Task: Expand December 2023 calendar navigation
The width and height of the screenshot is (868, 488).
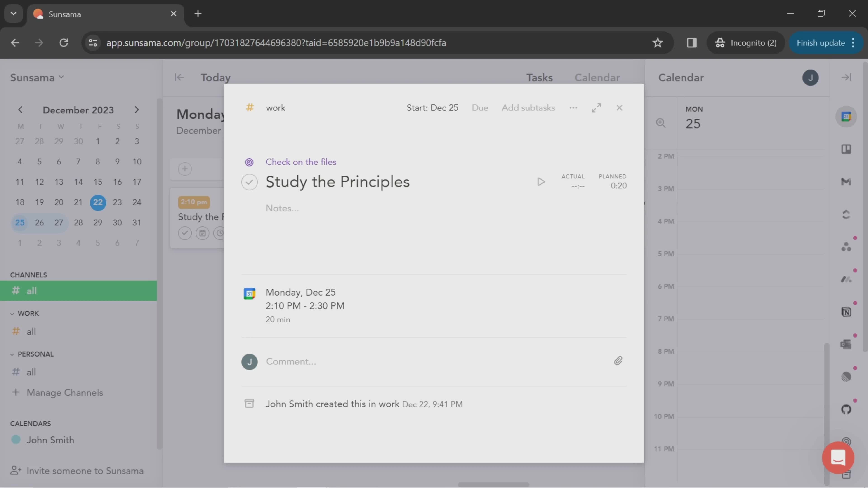Action: pos(137,110)
